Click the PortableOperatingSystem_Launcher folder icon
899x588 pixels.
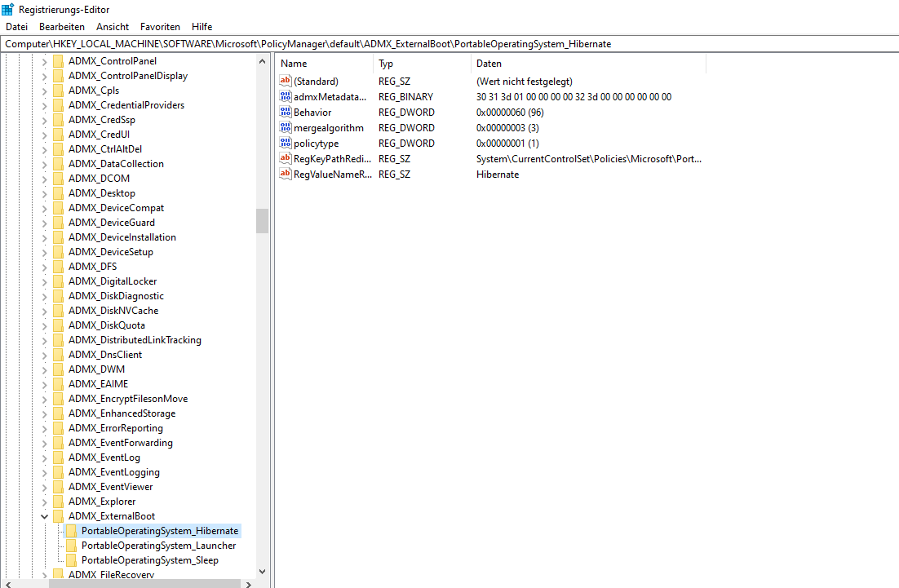71,546
